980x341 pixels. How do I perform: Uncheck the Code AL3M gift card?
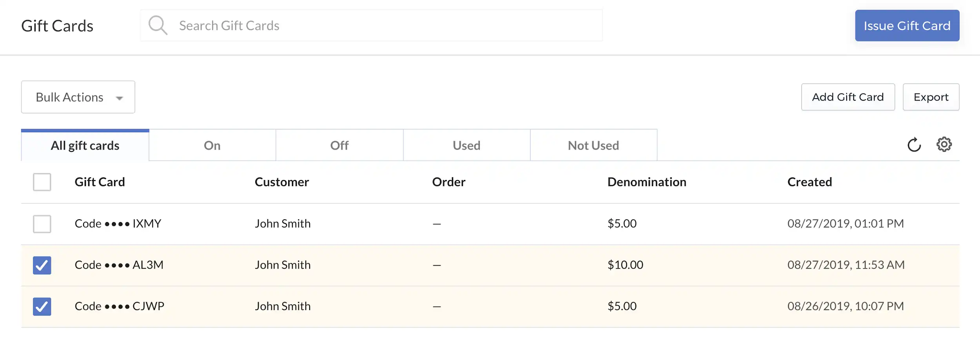[x=42, y=265]
